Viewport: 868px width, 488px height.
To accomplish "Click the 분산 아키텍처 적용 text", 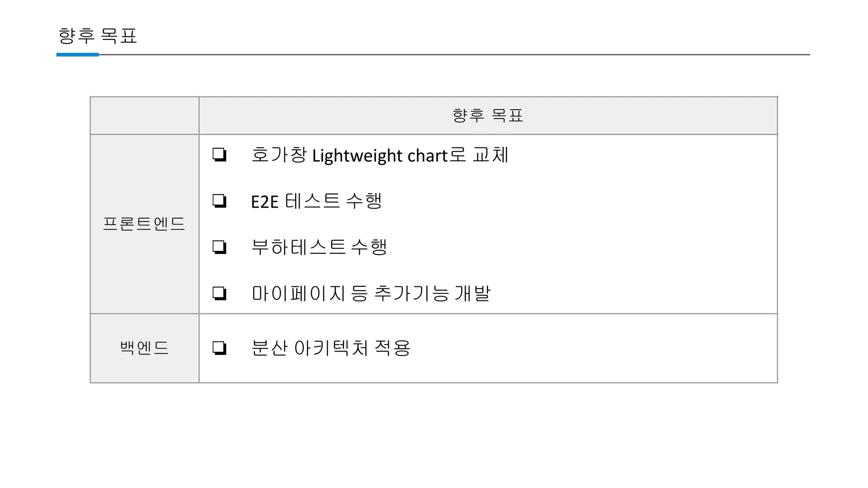I will pos(331,348).
